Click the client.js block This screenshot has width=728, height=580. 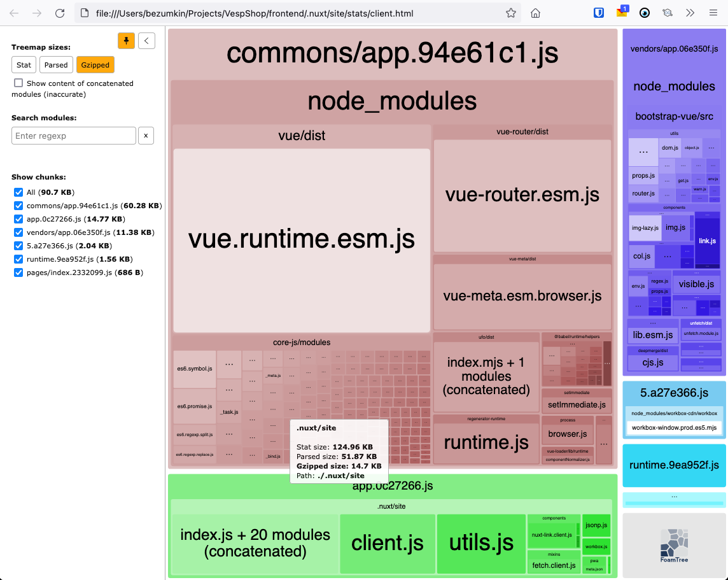point(387,543)
